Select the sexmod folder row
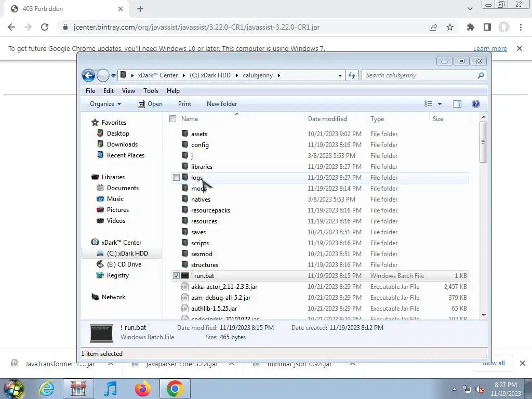The height and width of the screenshot is (399, 532). pos(320,254)
